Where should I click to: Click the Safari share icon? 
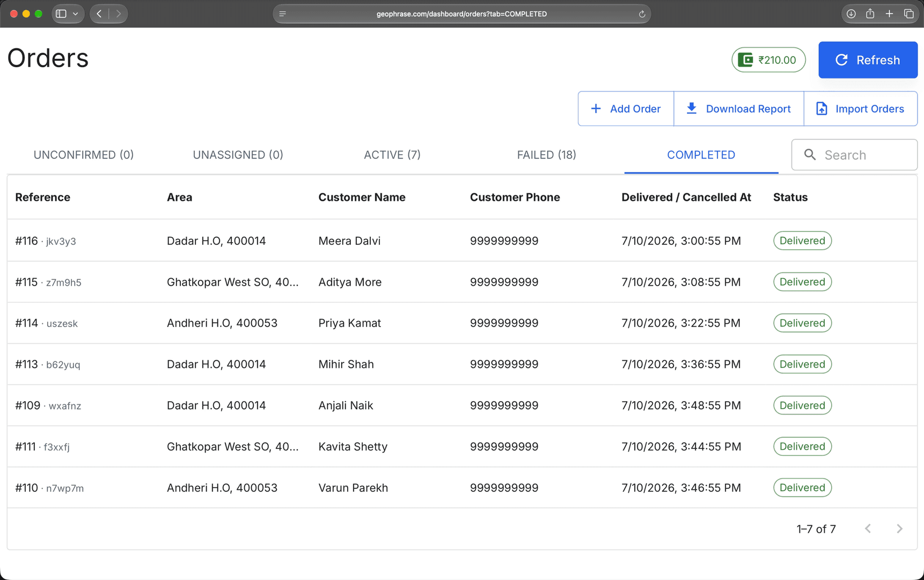point(870,14)
